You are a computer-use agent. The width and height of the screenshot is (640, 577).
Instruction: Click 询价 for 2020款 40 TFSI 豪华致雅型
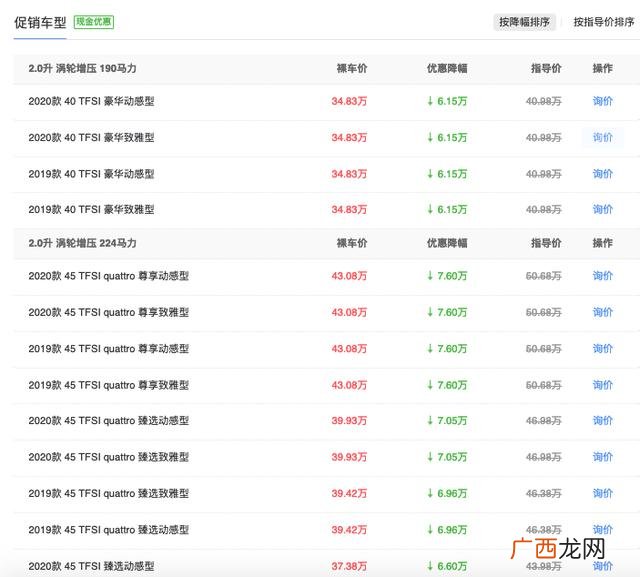[x=602, y=138]
